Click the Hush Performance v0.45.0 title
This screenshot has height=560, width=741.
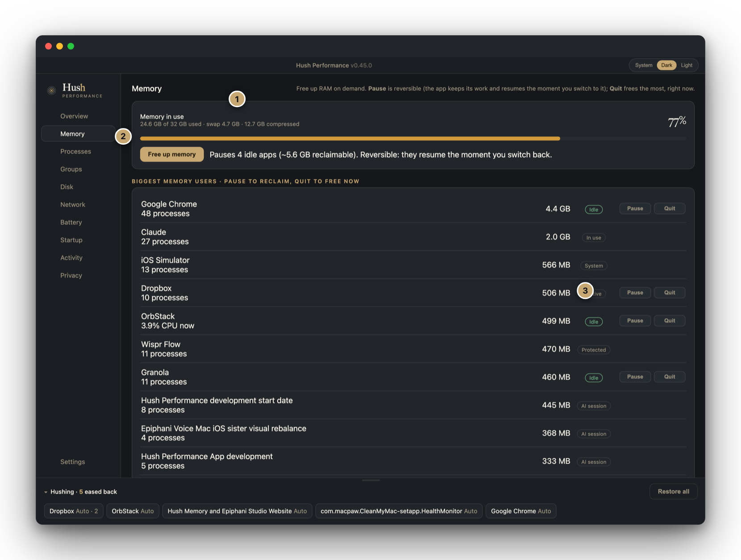(x=334, y=65)
